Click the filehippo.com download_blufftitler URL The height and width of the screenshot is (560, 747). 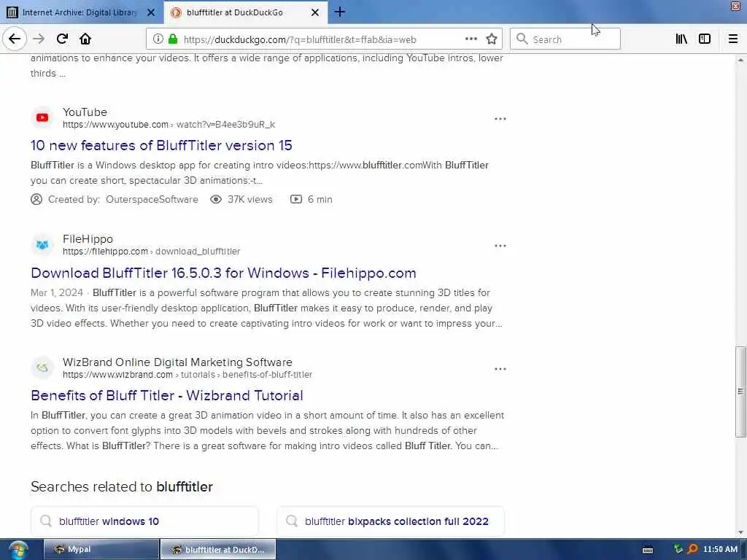(x=152, y=252)
